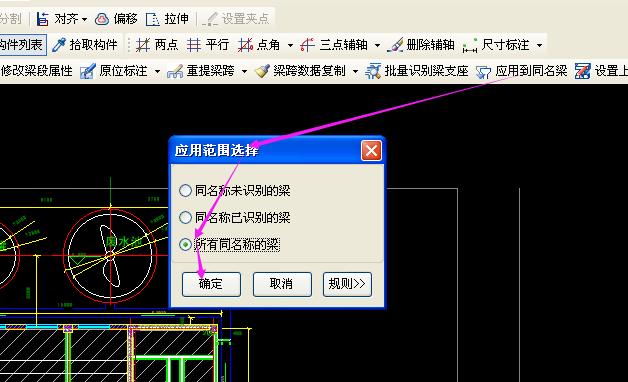Expand the 重提梁跨 dropdown arrow

244,72
